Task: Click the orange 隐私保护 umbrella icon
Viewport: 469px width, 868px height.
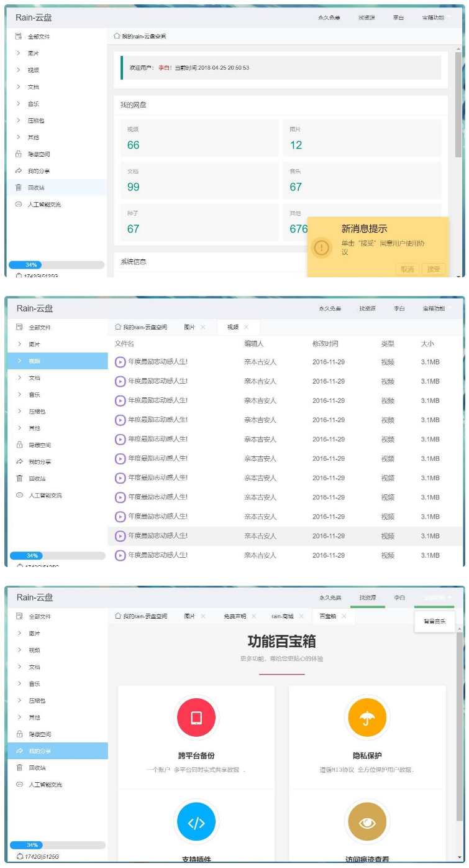Action: [x=367, y=718]
